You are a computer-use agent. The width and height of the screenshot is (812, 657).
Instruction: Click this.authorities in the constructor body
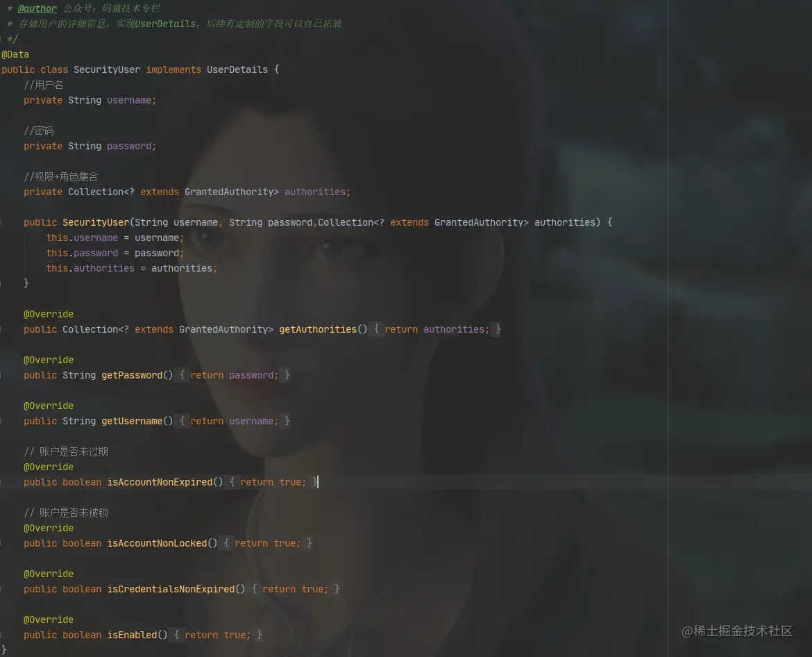tap(90, 268)
